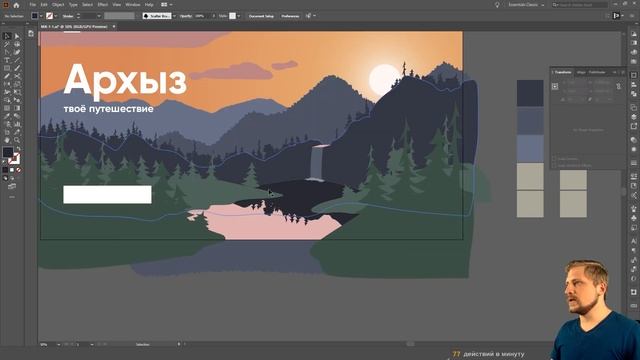Select the Lasso tool
The height and width of the screenshot is (360, 640).
click(x=17, y=44)
